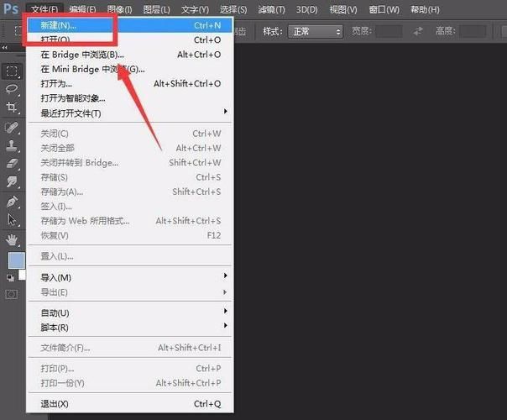Choose 打开为智能对象... entry
507x420 pixels.
coord(130,98)
